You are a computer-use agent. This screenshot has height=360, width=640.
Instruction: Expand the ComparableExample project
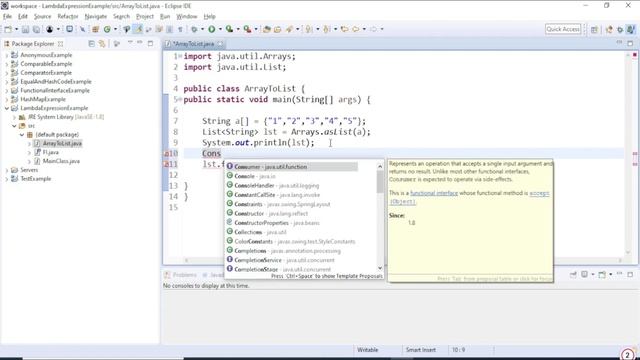7,64
